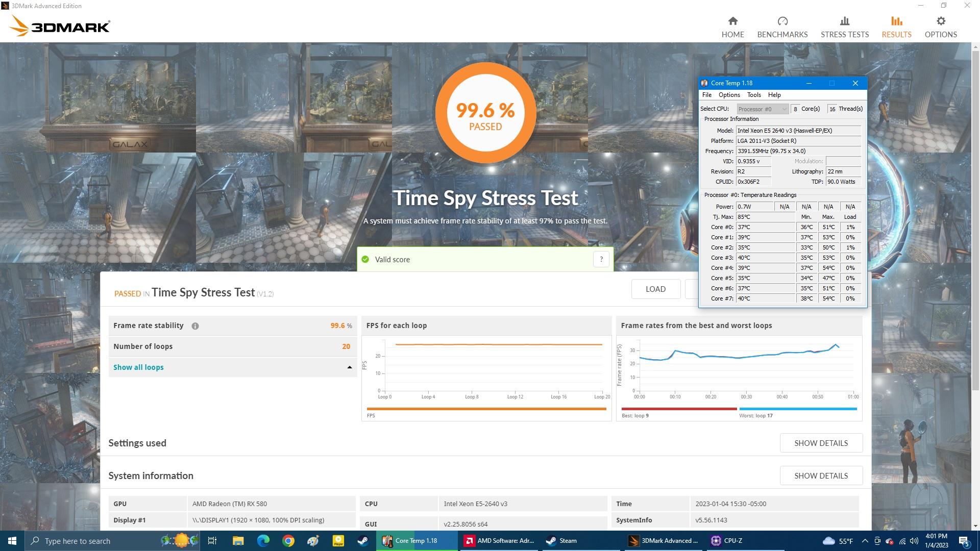Open the Core Temp Help menu
Image resolution: width=980 pixels, height=551 pixels.
click(x=774, y=95)
